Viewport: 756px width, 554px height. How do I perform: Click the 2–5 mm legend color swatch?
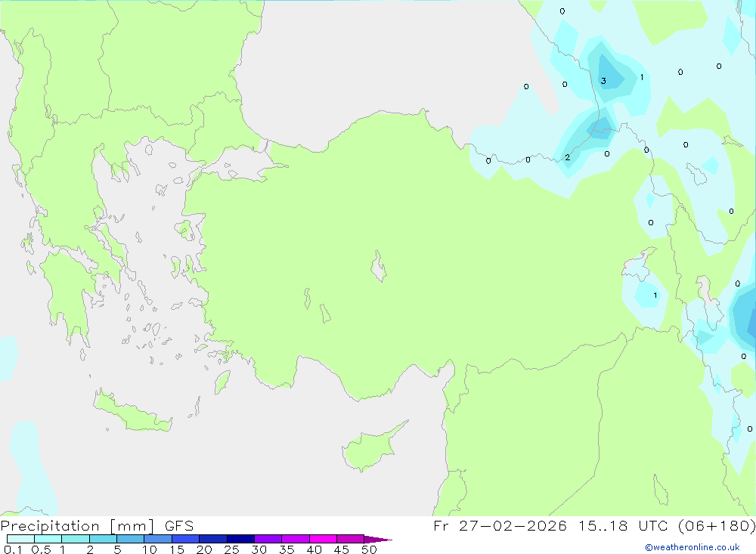pos(103,539)
